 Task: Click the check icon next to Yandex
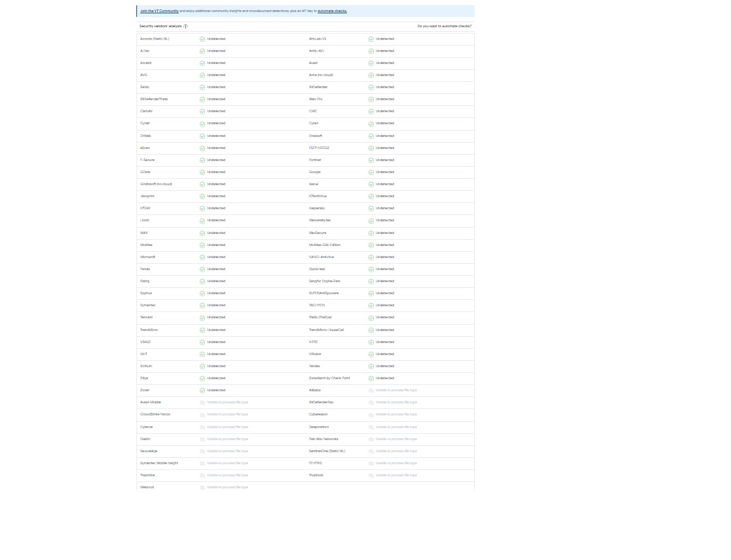coord(371,367)
